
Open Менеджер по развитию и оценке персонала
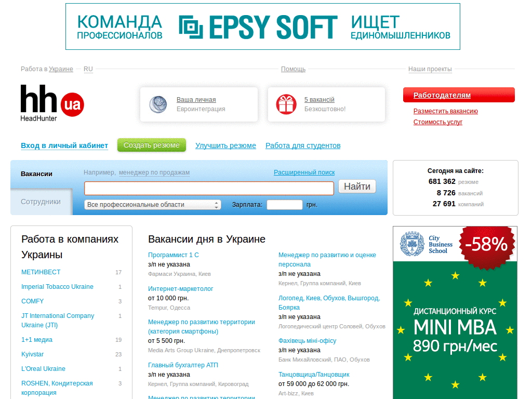pos(327,260)
